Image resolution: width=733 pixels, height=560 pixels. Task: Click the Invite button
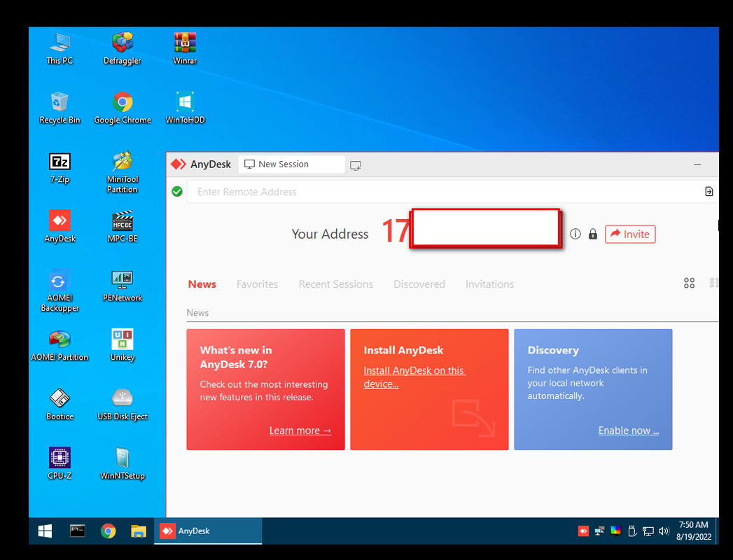(x=630, y=234)
